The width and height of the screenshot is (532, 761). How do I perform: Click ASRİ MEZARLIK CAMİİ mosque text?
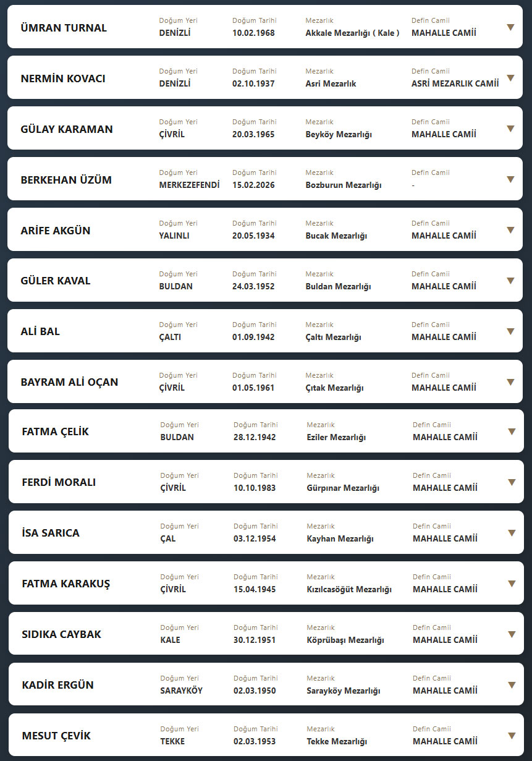click(455, 84)
